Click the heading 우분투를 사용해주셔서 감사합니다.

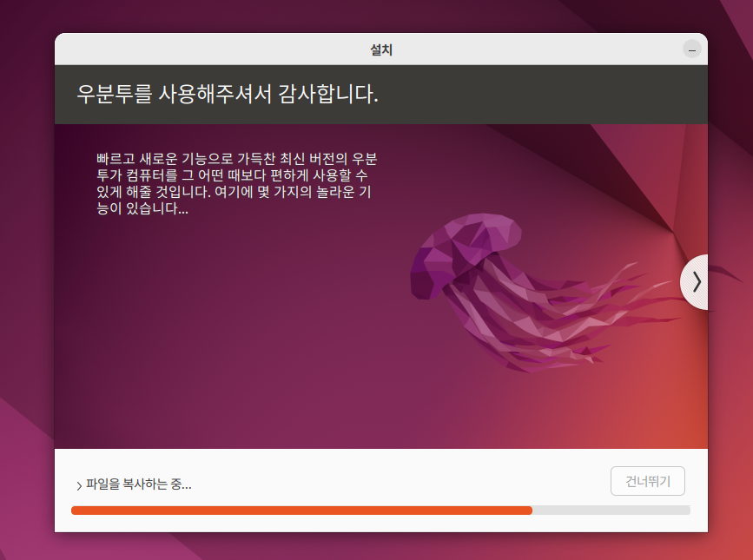click(x=228, y=94)
